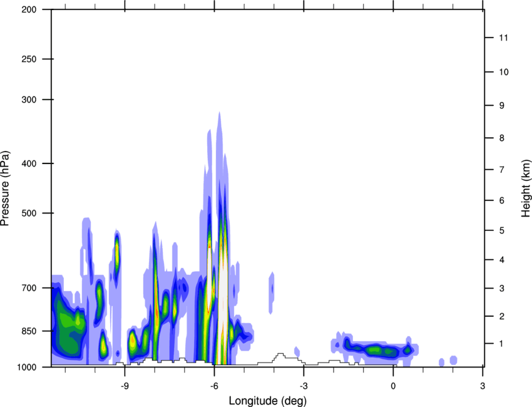Click the 'Longitude (deg)' axis title

point(268,401)
